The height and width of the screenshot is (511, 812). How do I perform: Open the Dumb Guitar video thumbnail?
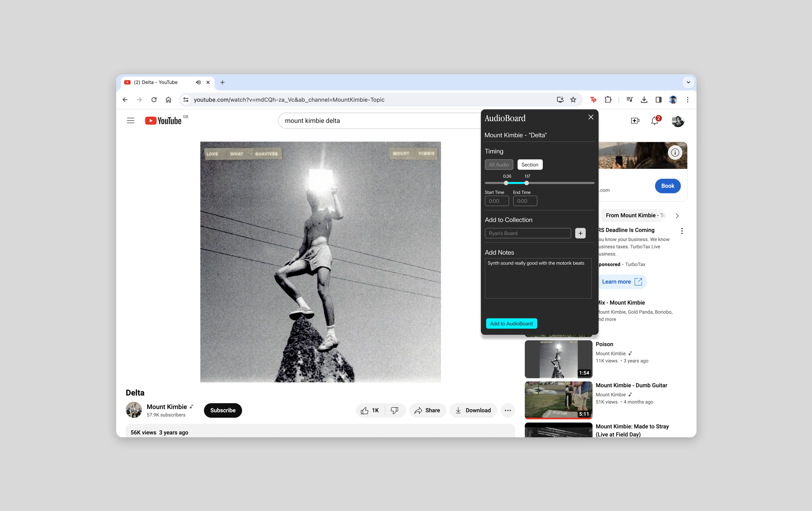click(558, 400)
